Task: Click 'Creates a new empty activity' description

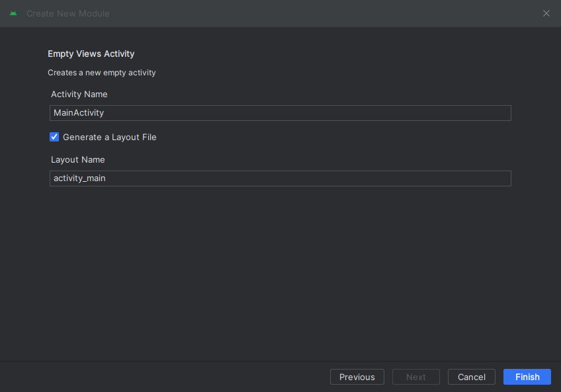Action: pyautogui.click(x=102, y=73)
